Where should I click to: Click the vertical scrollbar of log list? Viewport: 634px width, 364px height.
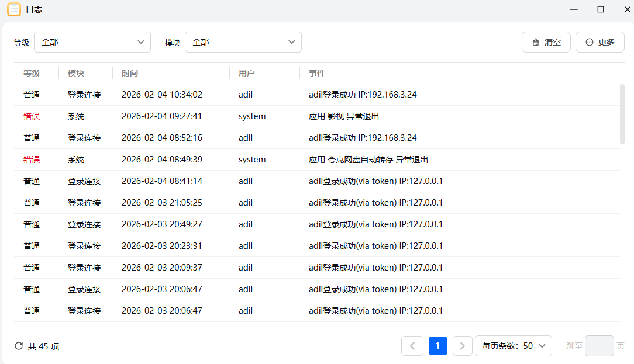pyautogui.click(x=622, y=114)
